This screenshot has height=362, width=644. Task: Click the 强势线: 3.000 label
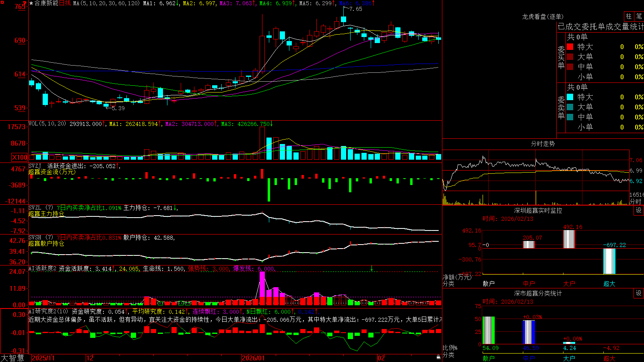(209, 268)
